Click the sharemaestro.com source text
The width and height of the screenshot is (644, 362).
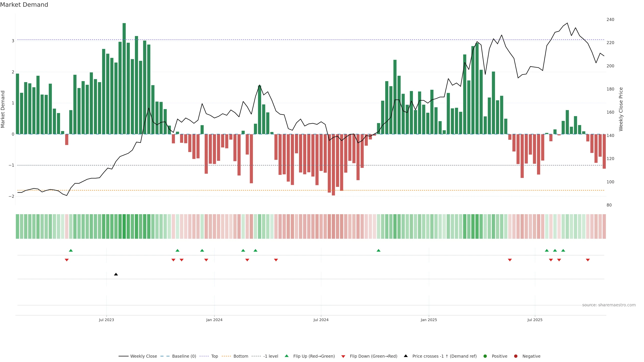[x=609, y=305]
